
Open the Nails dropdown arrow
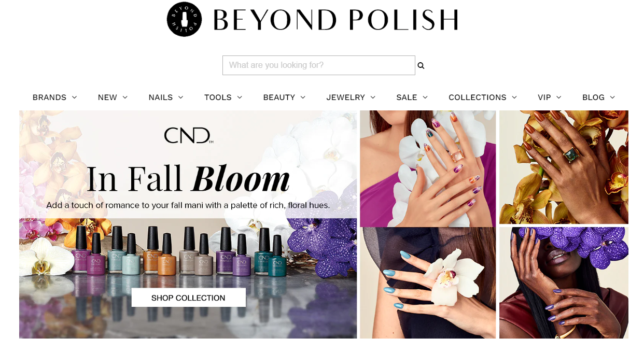coord(180,97)
